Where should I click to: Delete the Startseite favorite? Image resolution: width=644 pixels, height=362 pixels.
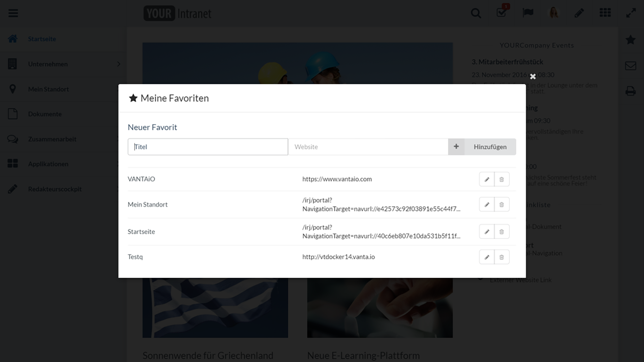(502, 232)
